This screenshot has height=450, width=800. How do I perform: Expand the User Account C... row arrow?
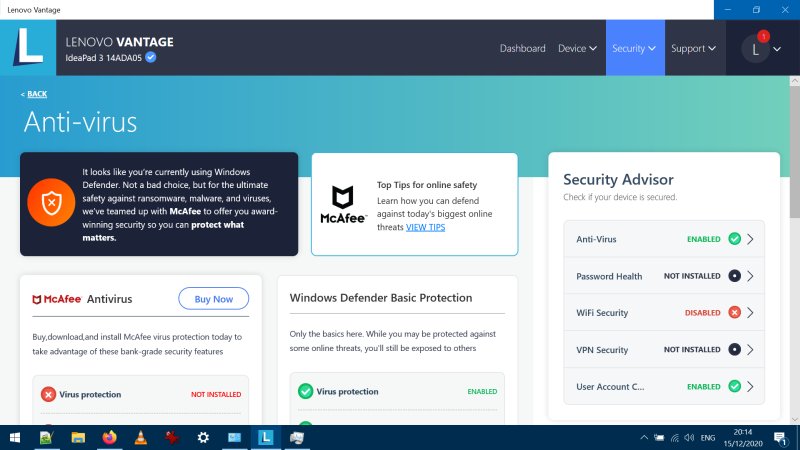pyautogui.click(x=750, y=386)
